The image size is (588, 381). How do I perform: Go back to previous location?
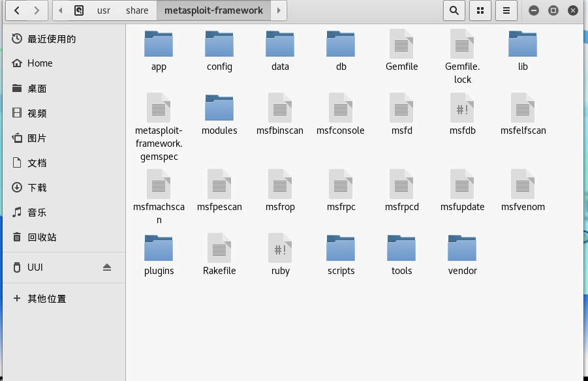point(16,10)
